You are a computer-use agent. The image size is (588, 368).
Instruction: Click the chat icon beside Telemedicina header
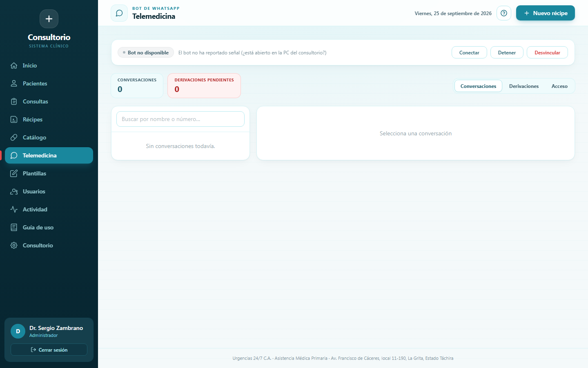[x=119, y=13]
